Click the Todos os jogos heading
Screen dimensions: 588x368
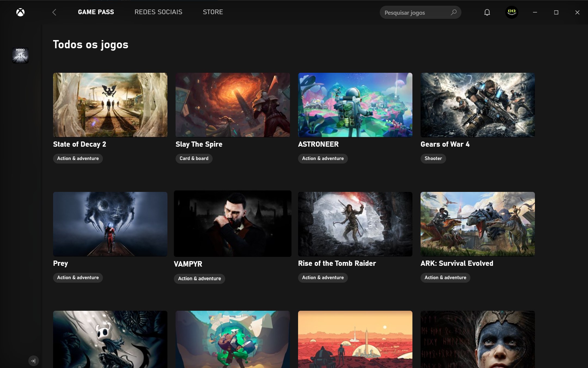pos(91,45)
